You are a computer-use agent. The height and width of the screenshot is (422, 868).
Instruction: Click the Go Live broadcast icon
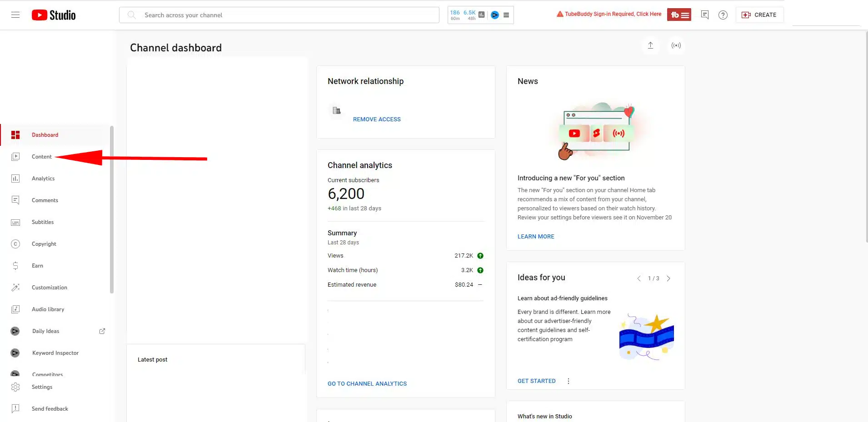click(676, 45)
